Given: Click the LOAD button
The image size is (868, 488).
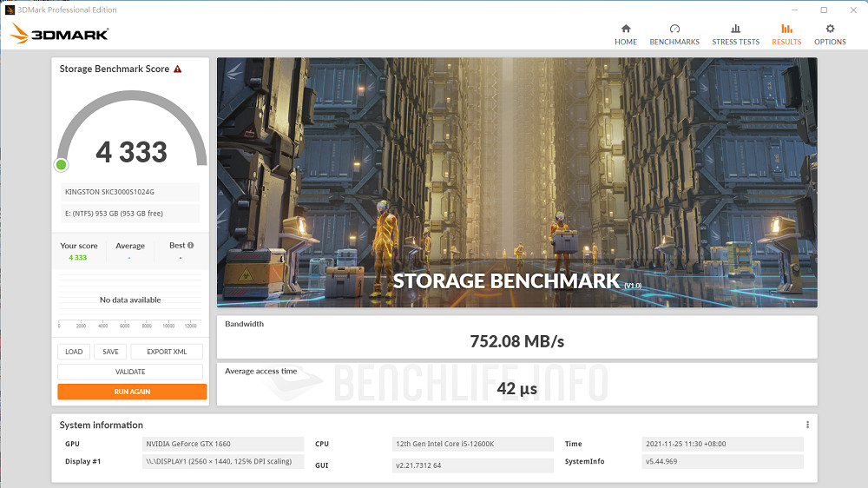Looking at the screenshot, I should [x=74, y=352].
